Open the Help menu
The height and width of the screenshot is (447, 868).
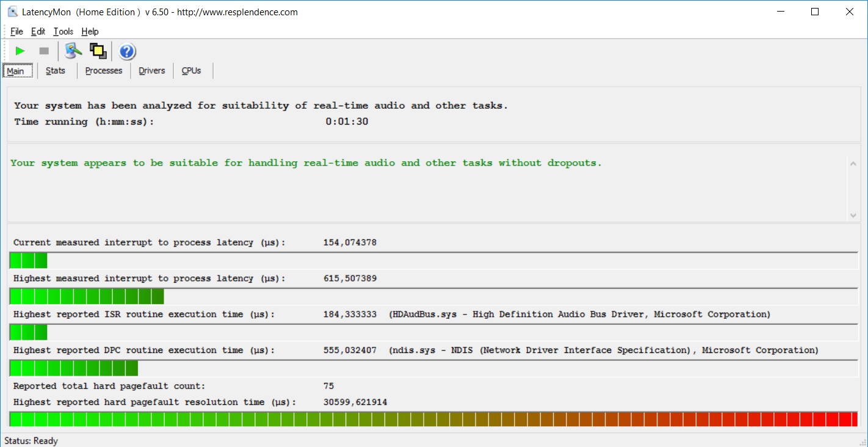pos(90,32)
